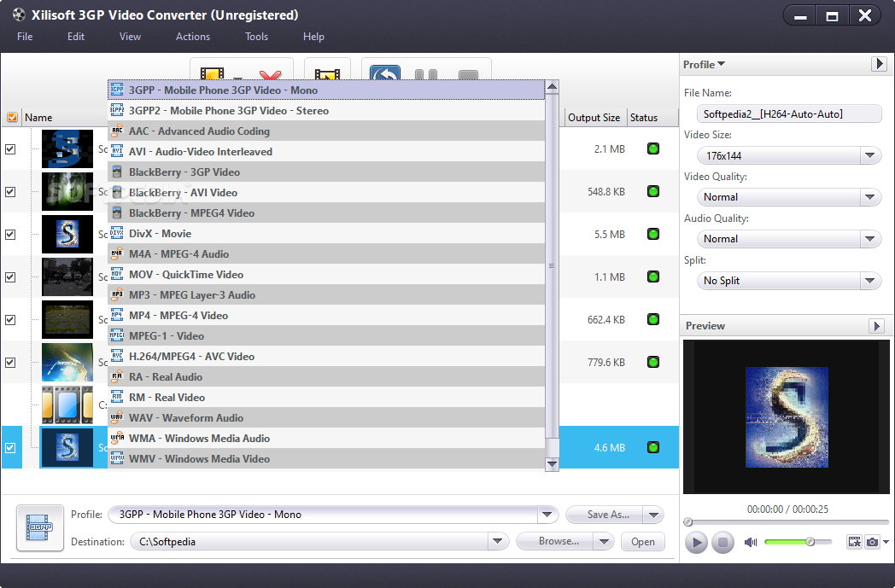Take preview snapshot with camera icon
895x588 pixels.
click(x=872, y=542)
